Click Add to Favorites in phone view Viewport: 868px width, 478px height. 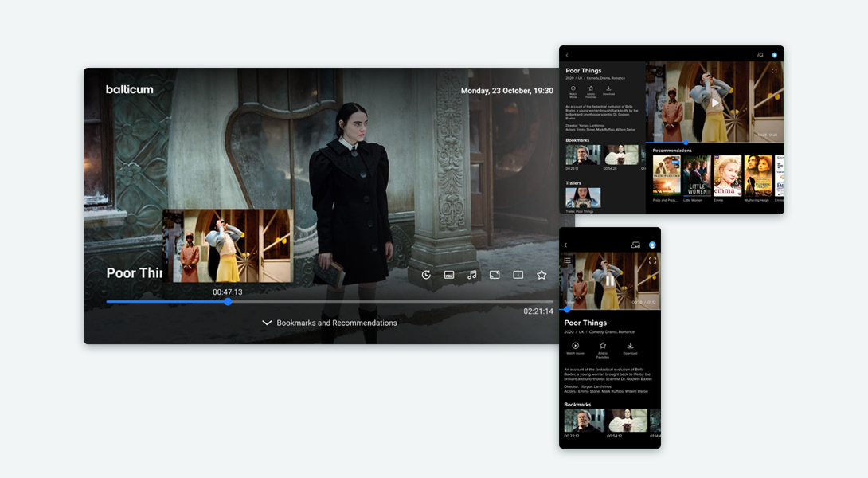tap(602, 350)
